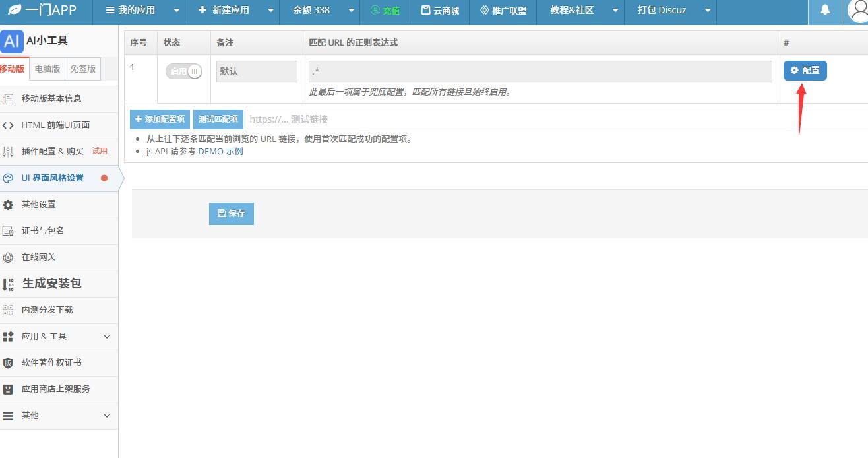The height and width of the screenshot is (458, 868).
Task: Click the blue 配置 button
Action: [x=805, y=71]
